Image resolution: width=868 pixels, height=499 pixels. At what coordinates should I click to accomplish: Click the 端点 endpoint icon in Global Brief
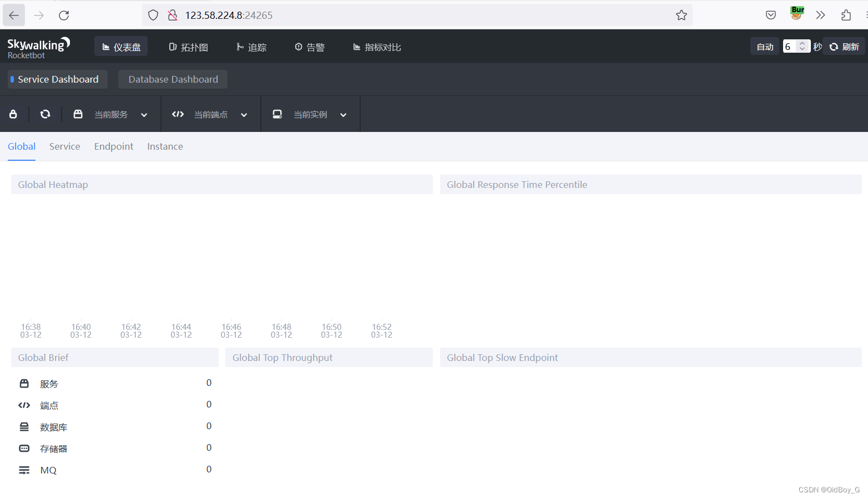pos(24,405)
